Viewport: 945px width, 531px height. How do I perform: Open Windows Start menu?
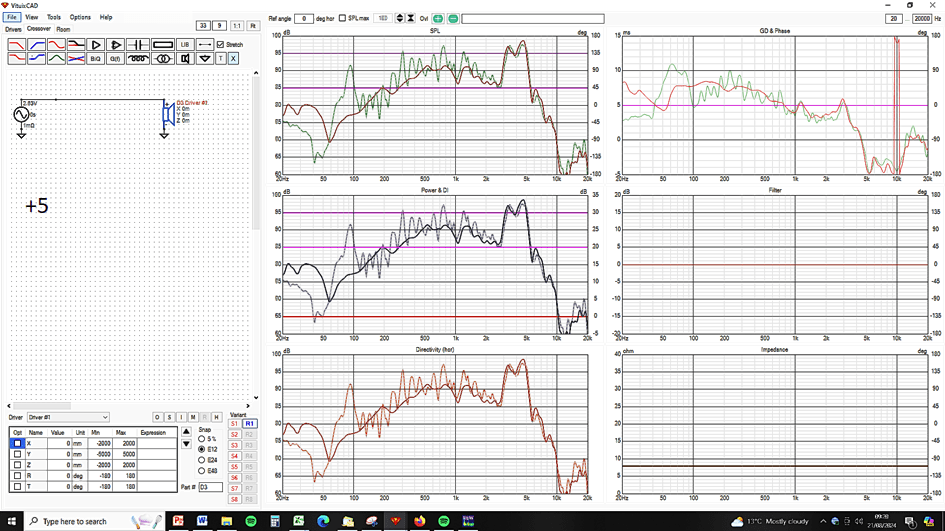11,521
